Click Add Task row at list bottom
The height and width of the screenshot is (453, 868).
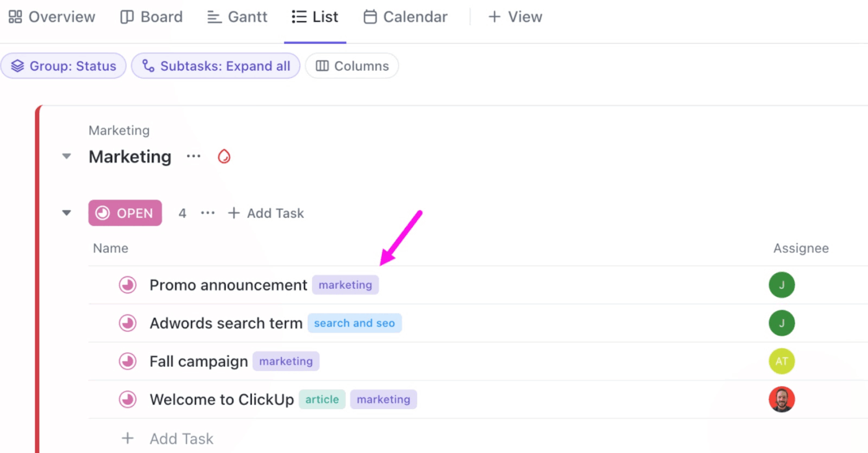167,439
